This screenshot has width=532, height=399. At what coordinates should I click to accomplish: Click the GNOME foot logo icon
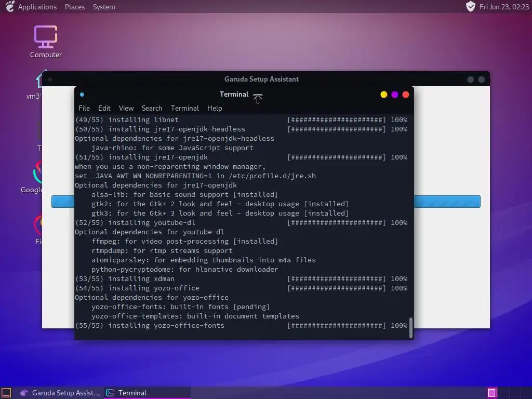(10, 6)
